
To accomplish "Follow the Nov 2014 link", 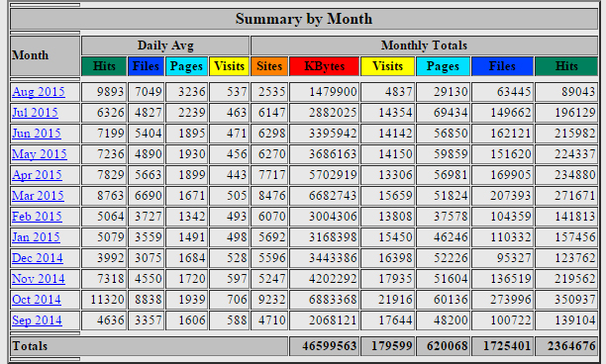I will coord(39,279).
